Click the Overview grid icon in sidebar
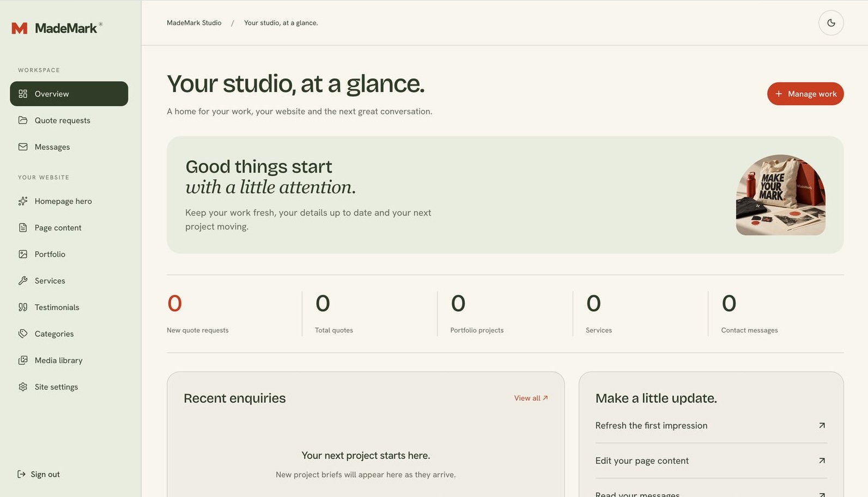The height and width of the screenshot is (497, 868). 23,94
